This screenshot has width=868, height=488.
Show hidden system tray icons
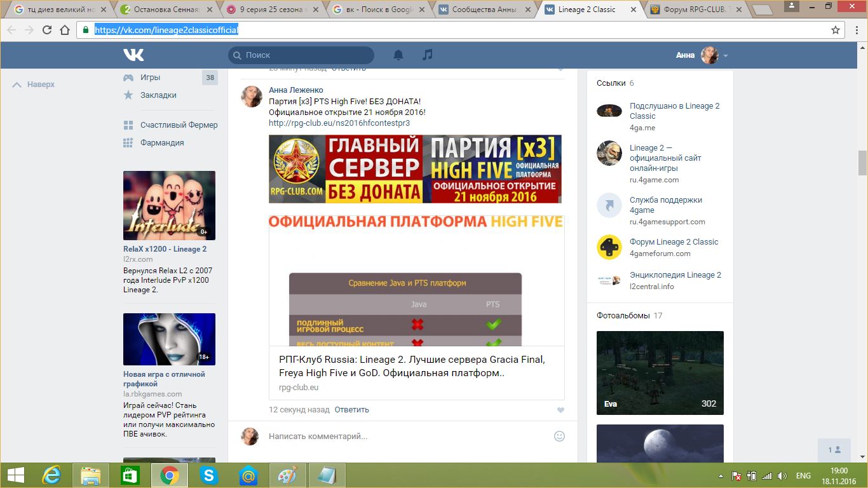click(x=721, y=476)
